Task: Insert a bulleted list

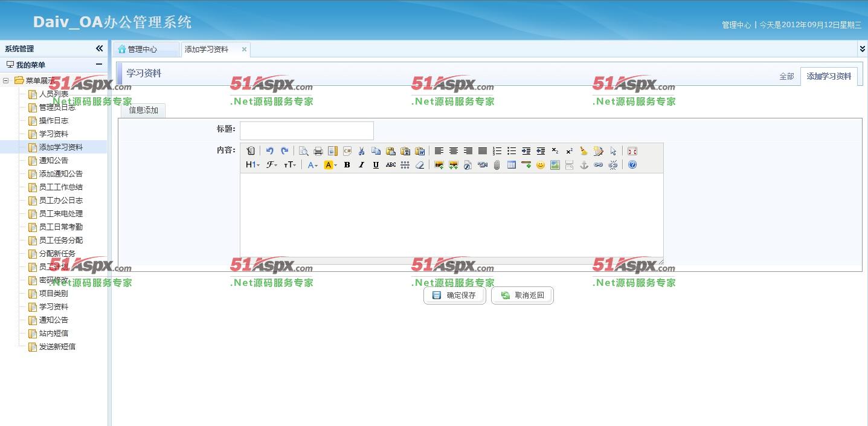Action: pos(512,151)
